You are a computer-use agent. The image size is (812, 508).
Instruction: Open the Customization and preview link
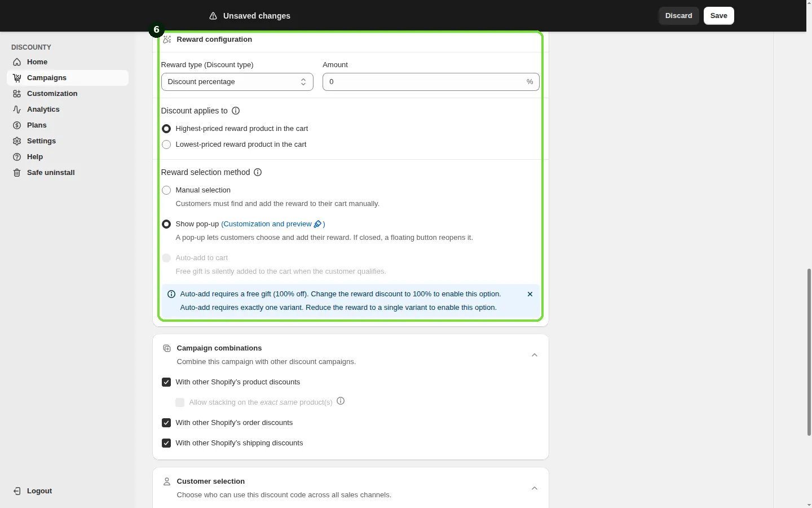coord(273,224)
